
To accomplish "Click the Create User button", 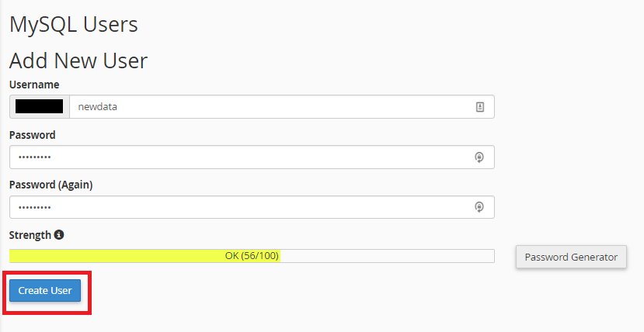I will tap(45, 291).
